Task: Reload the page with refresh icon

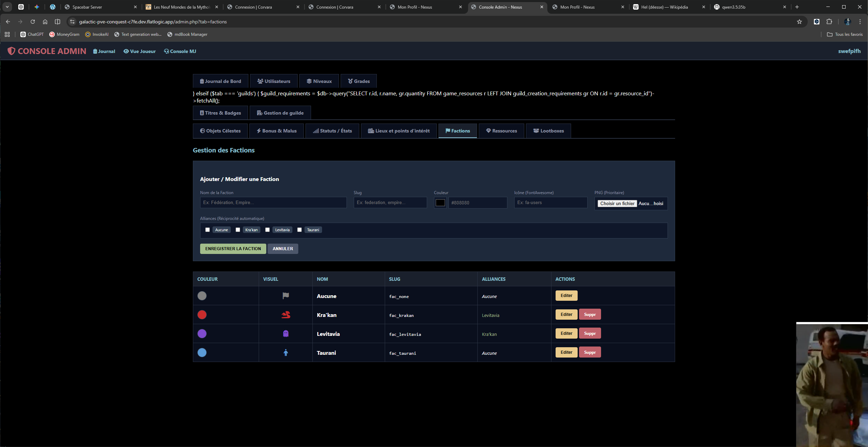Action: (x=33, y=22)
